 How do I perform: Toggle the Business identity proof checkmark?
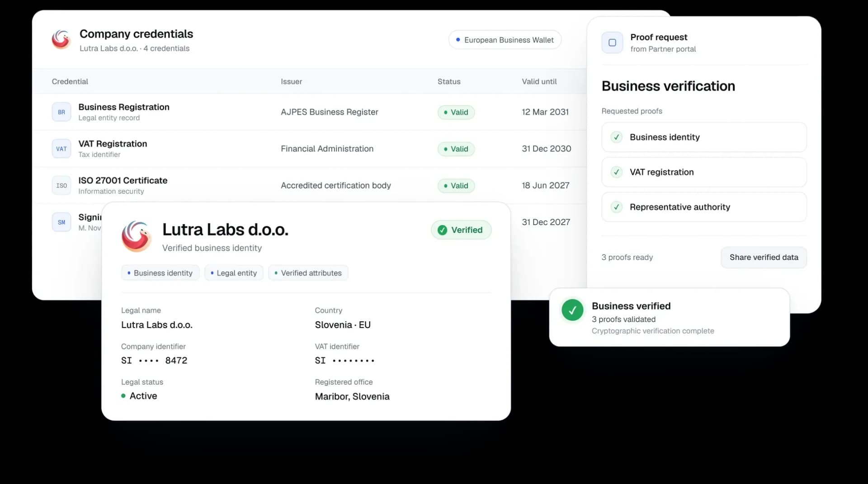pos(616,137)
